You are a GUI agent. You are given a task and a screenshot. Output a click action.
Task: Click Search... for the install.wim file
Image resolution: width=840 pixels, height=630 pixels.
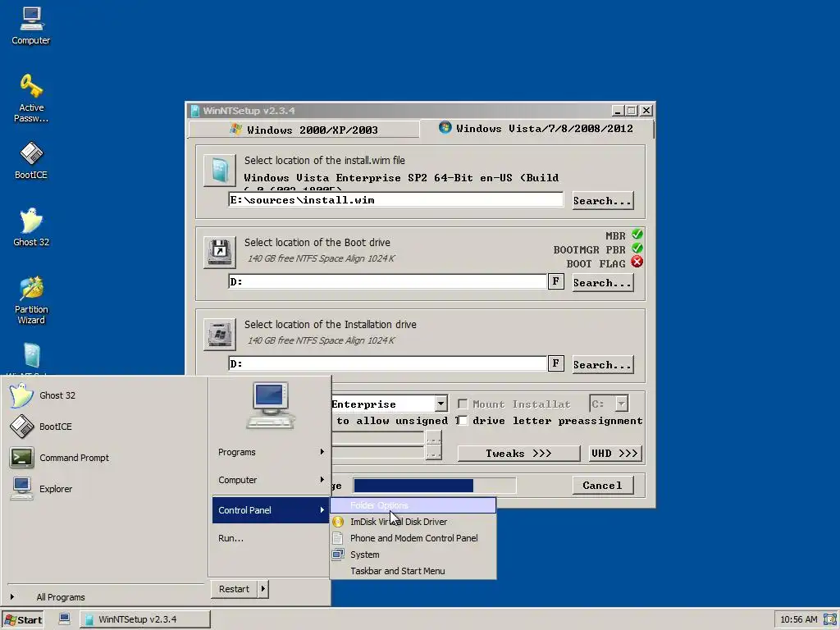[x=603, y=200]
